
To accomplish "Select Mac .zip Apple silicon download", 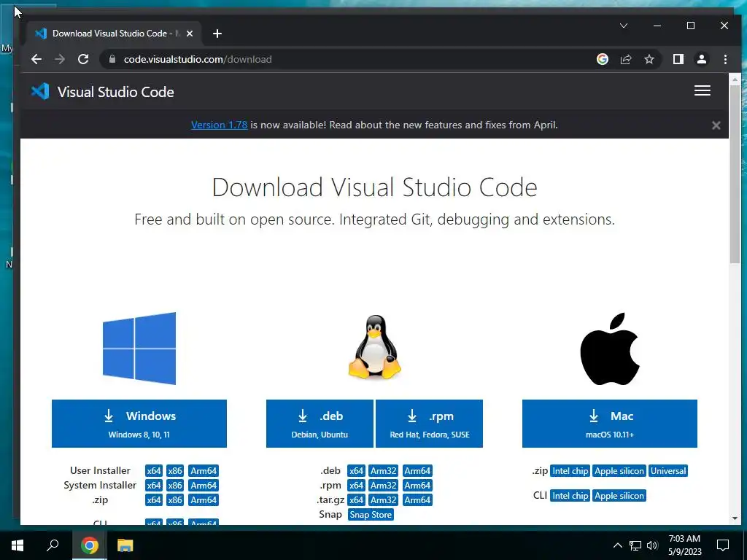I will 619,471.
